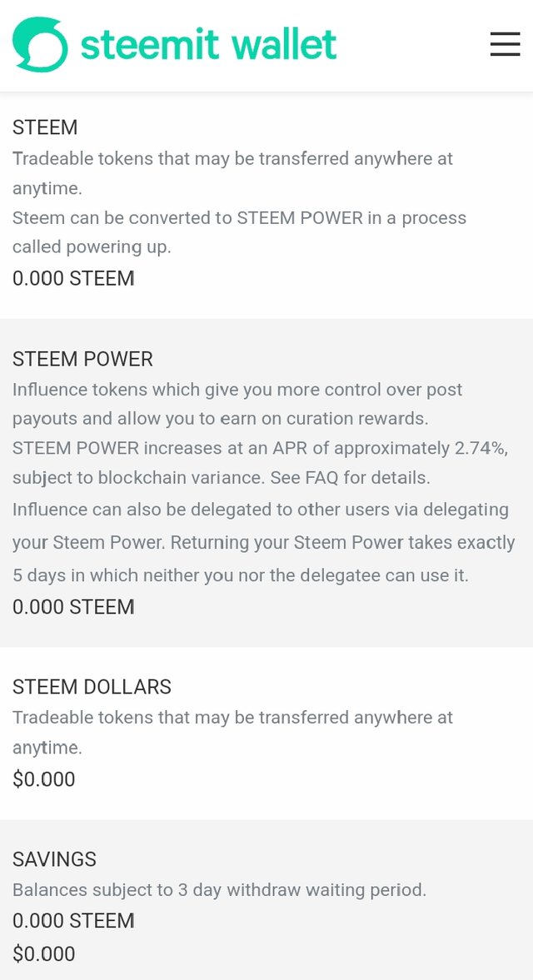The width and height of the screenshot is (533, 980).
Task: Select the STEEM POWER section heading
Action: coord(82,360)
